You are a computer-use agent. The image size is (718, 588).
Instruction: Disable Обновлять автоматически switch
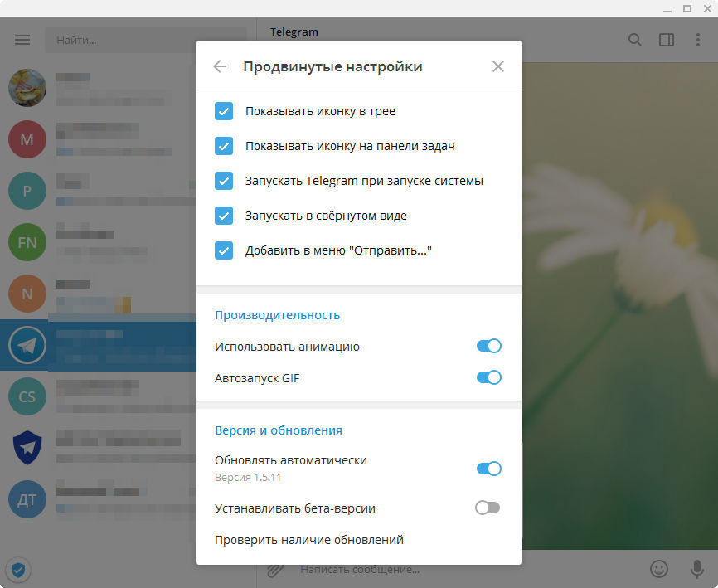(x=488, y=469)
